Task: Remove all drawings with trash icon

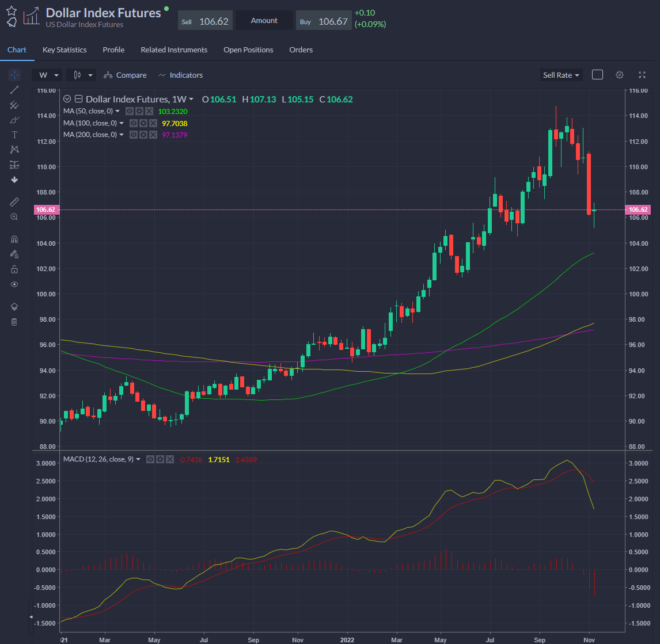Action: click(14, 322)
